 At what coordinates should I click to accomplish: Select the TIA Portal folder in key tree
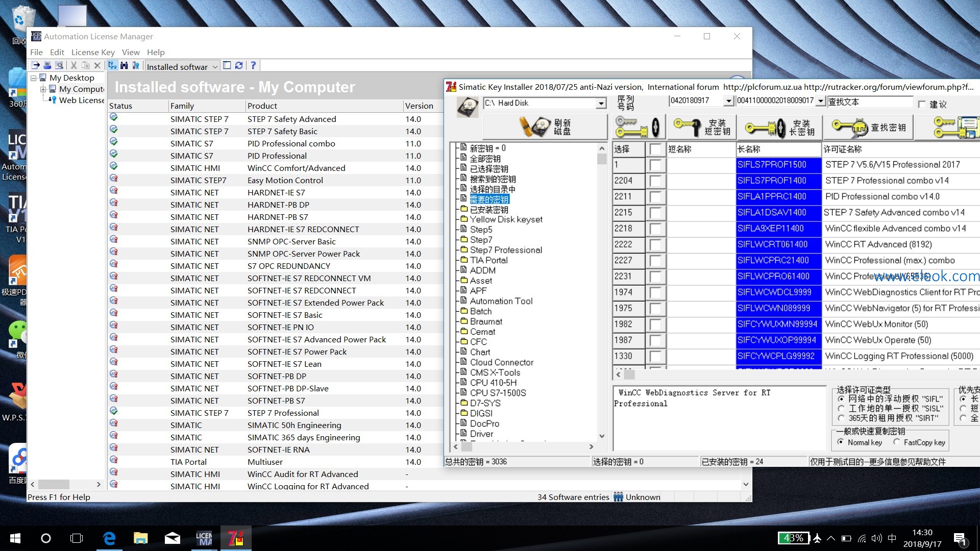coord(488,260)
